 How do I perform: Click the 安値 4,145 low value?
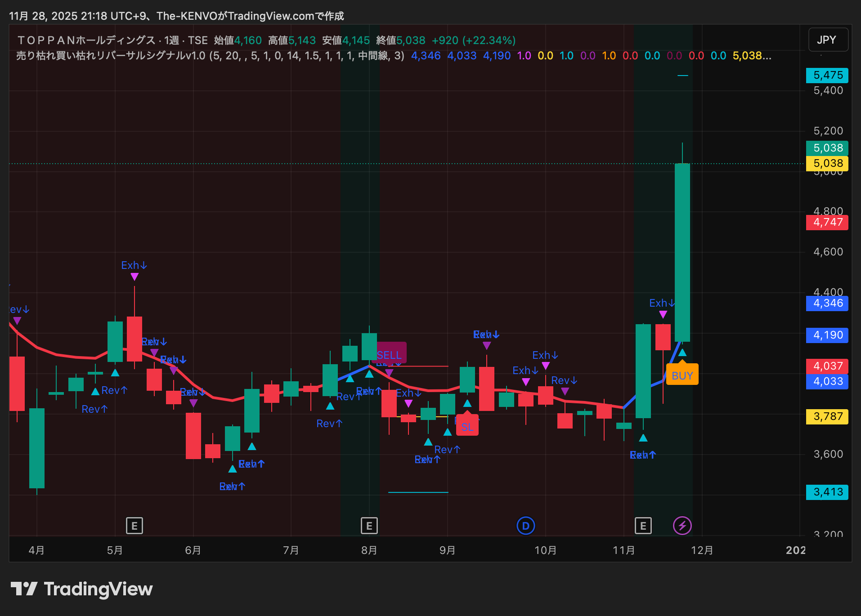pyautogui.click(x=346, y=40)
